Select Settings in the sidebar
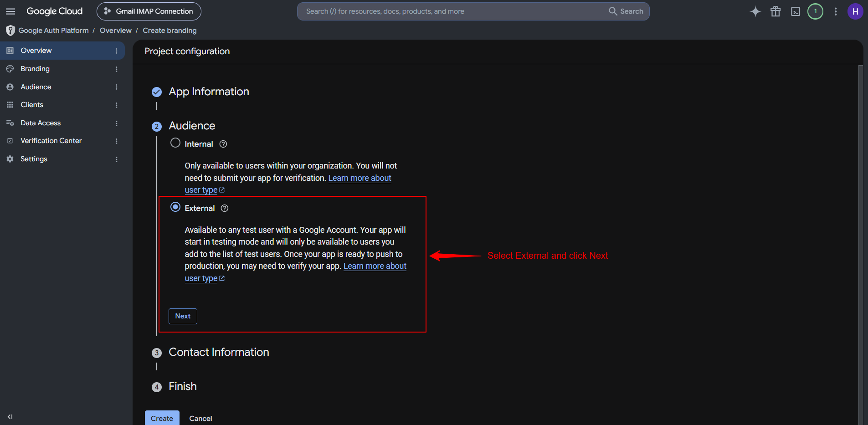This screenshot has width=868, height=425. click(x=62, y=159)
